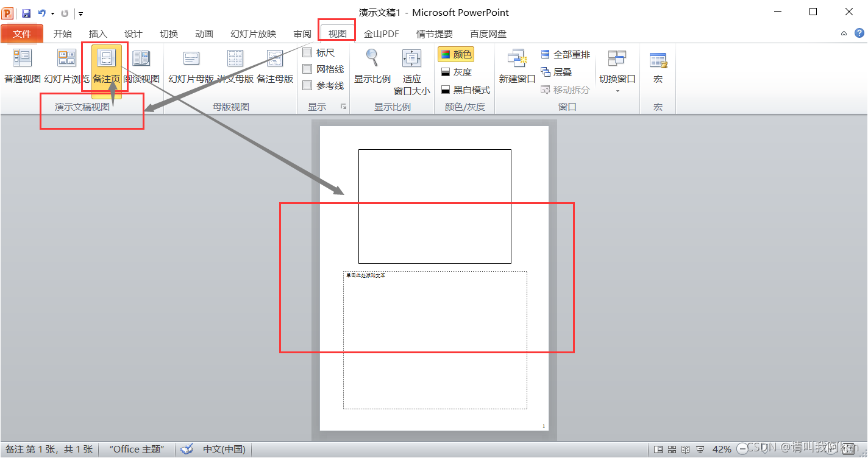Select the 颜色 color mode

coord(456,55)
